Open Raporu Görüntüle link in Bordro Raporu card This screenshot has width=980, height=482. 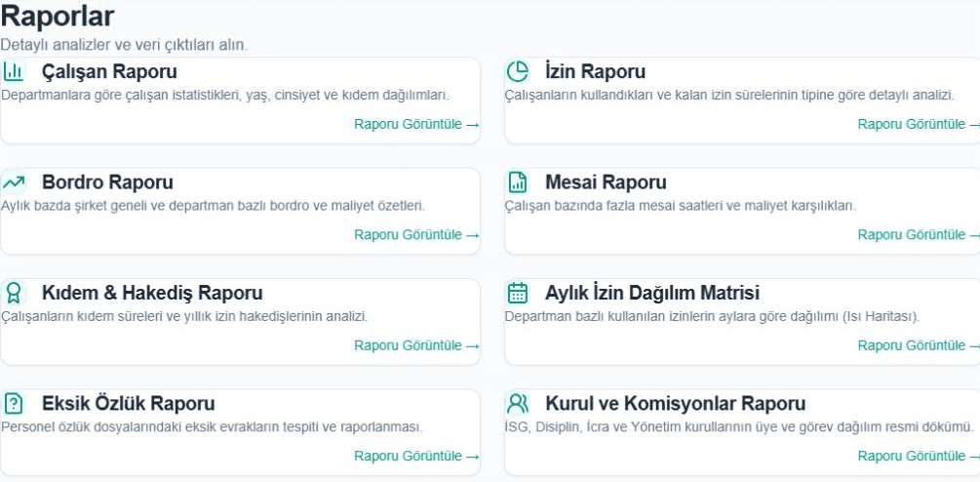pos(416,235)
